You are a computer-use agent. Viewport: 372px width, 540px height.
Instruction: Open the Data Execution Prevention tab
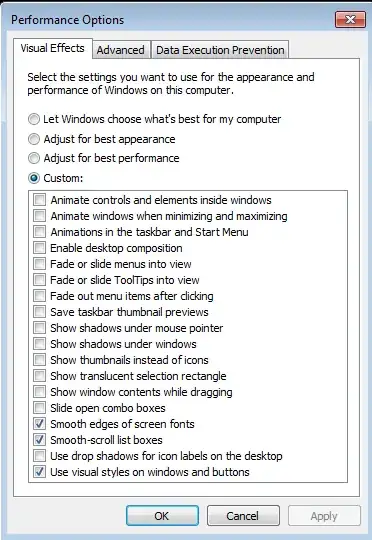tap(220, 50)
